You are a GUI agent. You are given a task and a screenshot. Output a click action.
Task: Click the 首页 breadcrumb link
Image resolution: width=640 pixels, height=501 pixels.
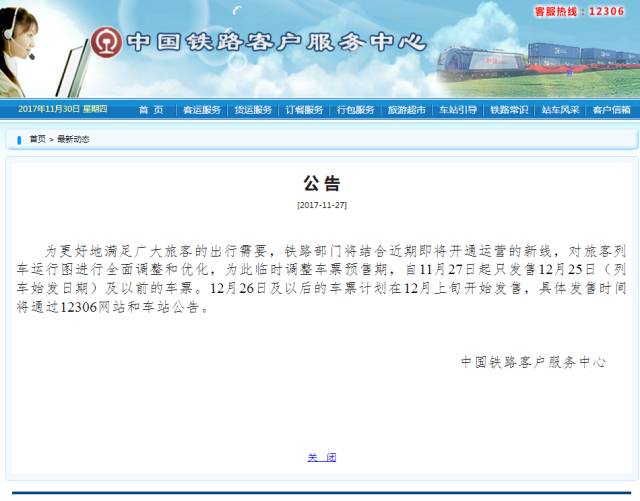37,139
